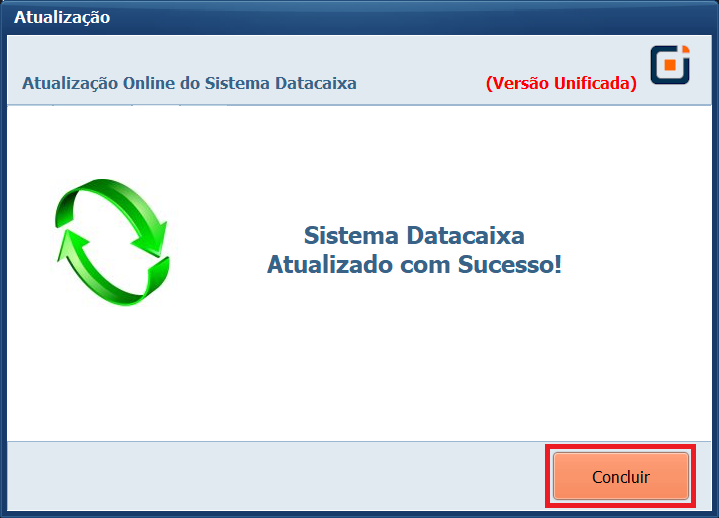Click the Datacaixa logo icon

coord(670,64)
